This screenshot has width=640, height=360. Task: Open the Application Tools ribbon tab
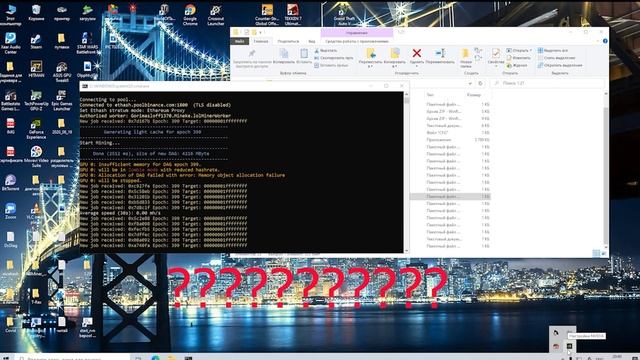(357, 41)
